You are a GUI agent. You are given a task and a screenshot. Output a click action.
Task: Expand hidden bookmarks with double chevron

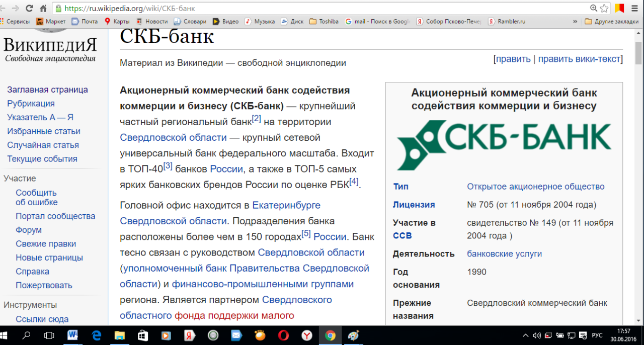click(575, 22)
